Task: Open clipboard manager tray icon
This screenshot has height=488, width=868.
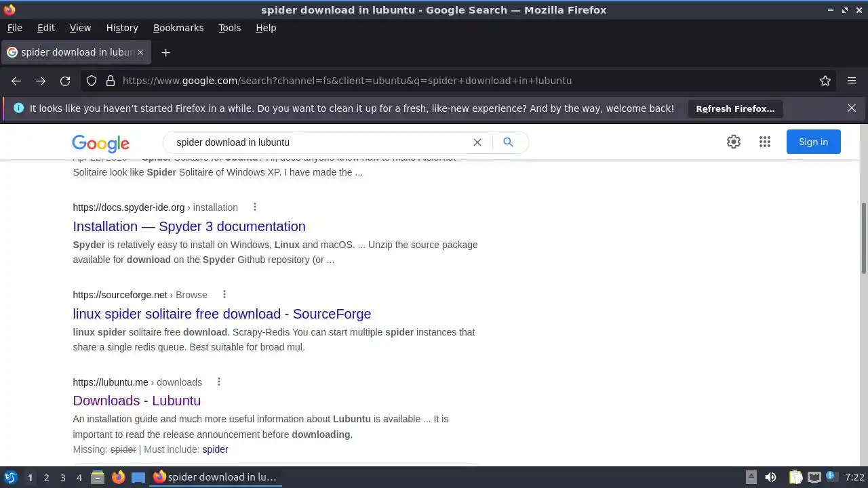Action: tap(795, 477)
